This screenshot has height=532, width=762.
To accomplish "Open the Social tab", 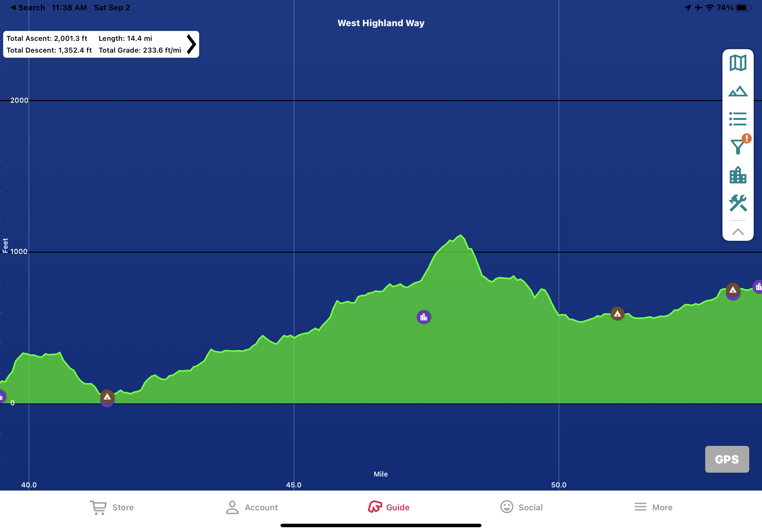I will click(521, 507).
